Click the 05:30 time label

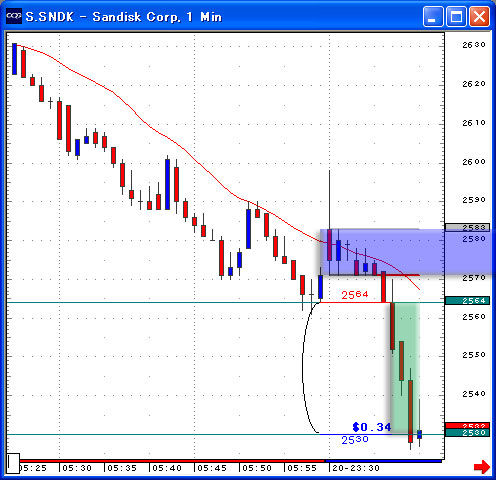tap(77, 468)
